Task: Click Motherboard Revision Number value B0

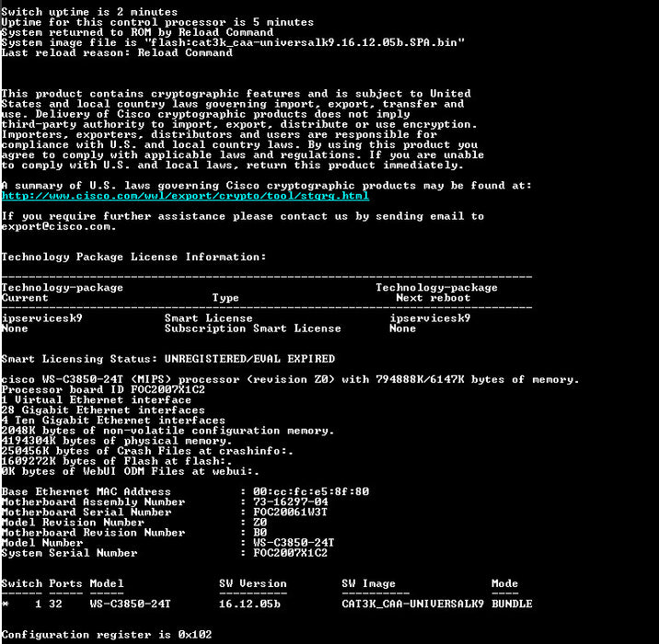Action: click(x=260, y=533)
